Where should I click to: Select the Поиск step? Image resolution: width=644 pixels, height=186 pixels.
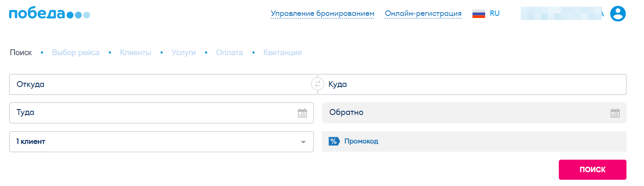point(20,53)
